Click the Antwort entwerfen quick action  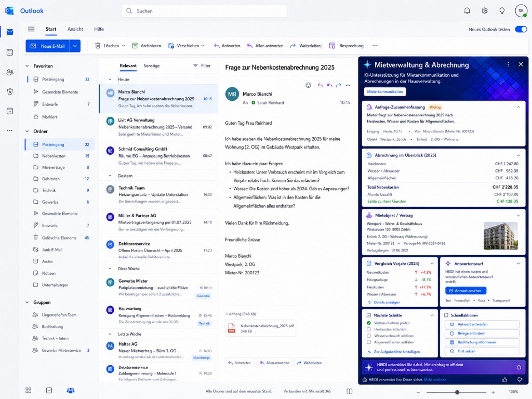click(482, 324)
